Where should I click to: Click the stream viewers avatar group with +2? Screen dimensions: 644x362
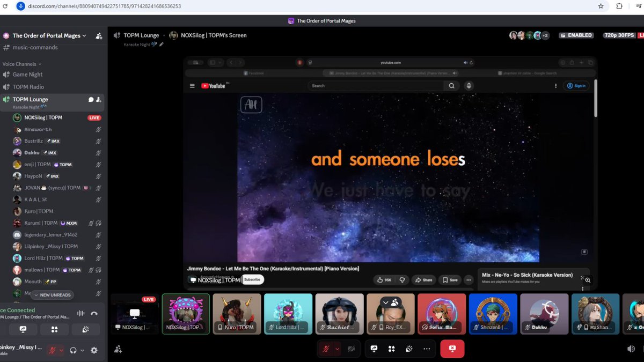coord(529,35)
